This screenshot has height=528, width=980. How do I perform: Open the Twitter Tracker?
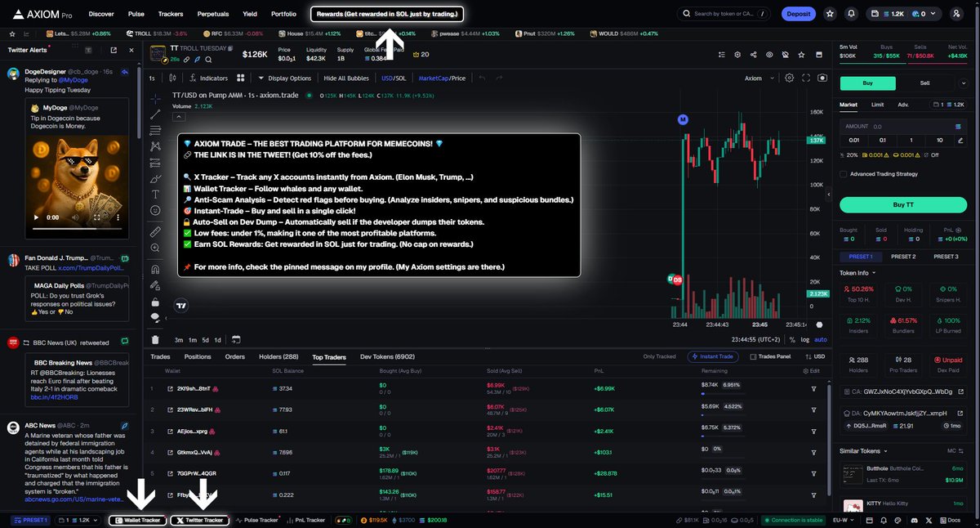pos(199,520)
